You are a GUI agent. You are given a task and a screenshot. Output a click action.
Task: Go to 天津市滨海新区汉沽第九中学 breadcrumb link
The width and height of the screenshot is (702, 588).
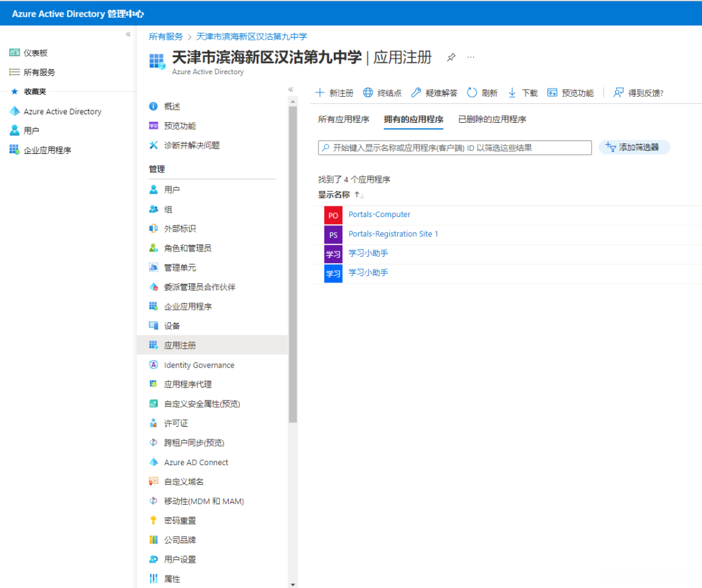[x=252, y=36]
